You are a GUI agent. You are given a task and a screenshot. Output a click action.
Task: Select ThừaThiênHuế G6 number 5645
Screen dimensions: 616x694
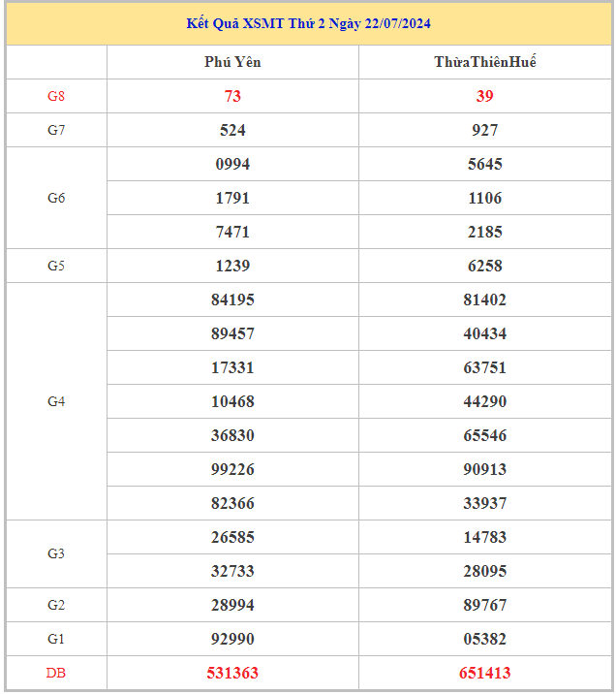[x=484, y=164]
